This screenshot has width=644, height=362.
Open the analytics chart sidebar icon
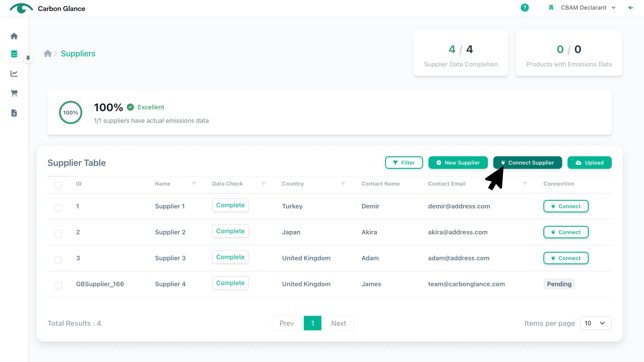pyautogui.click(x=14, y=74)
